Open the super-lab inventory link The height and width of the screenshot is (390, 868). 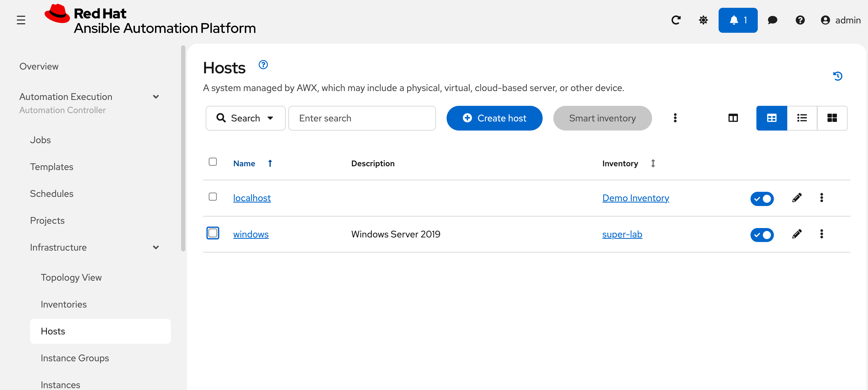pyautogui.click(x=622, y=234)
